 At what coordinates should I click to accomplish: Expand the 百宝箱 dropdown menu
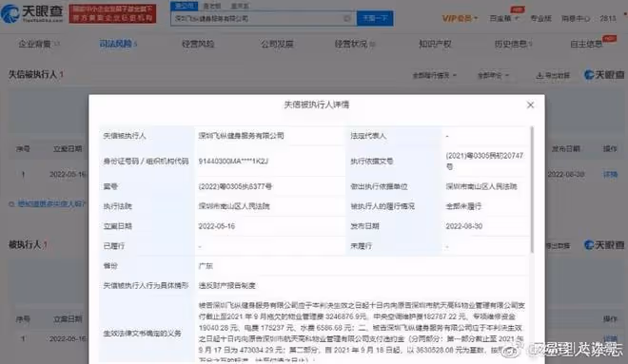click(x=504, y=18)
